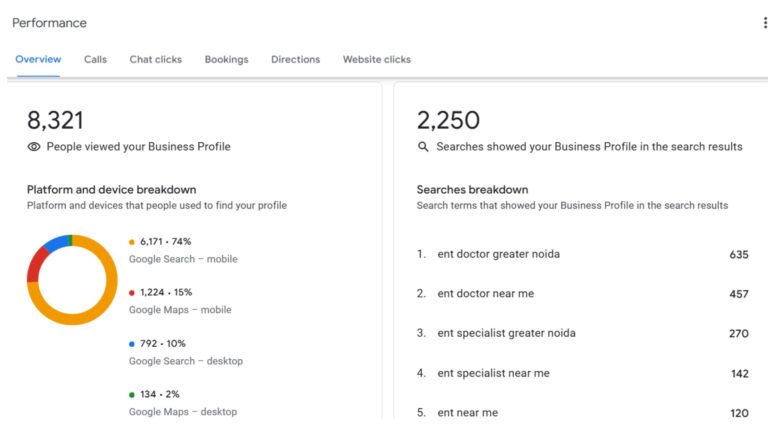Click the blue Google Search desktop dot

click(x=132, y=344)
